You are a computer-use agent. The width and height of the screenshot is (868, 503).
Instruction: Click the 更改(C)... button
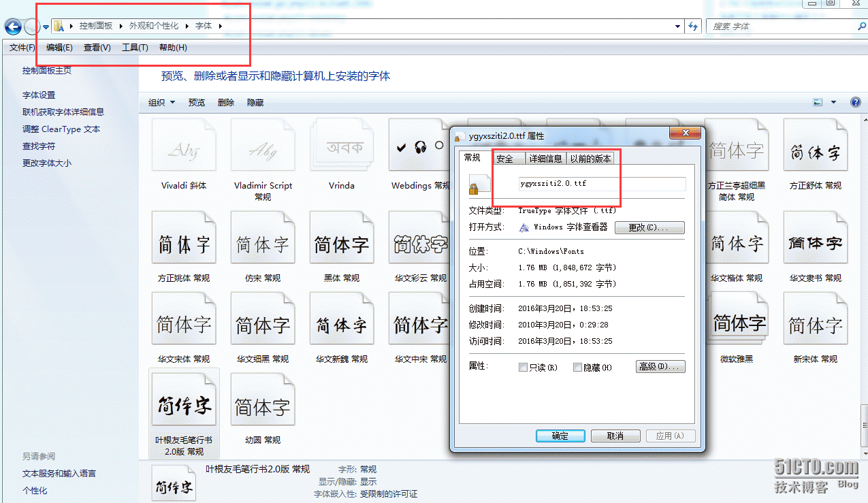(x=649, y=227)
